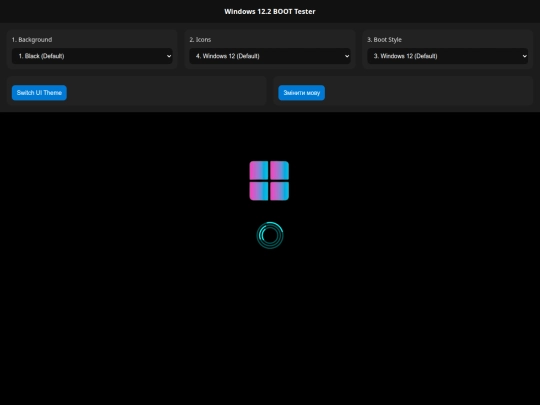Open the Icons dropdown

[x=270, y=56]
